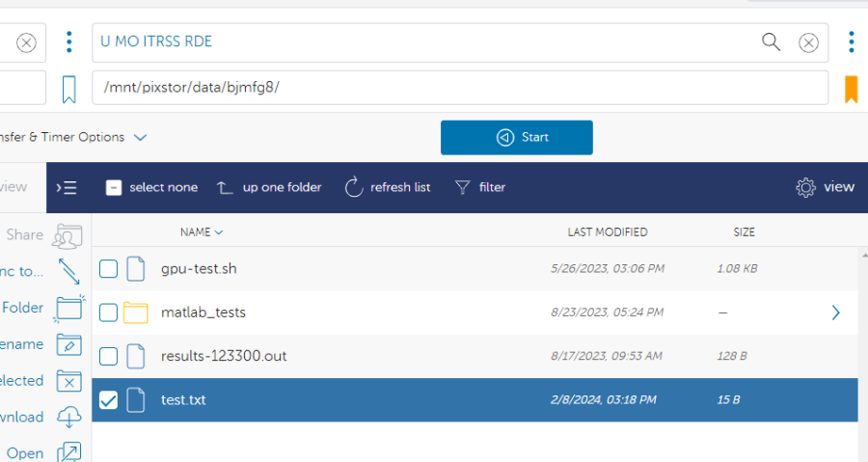Open matlab_tests folder using right chevron
The width and height of the screenshot is (868, 462).
click(835, 313)
